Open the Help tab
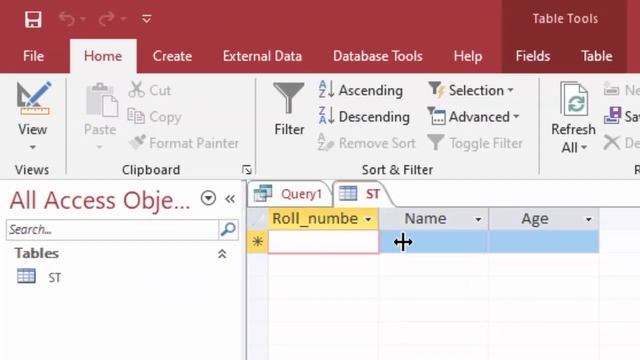Viewport: 640px width, 360px height. point(468,57)
